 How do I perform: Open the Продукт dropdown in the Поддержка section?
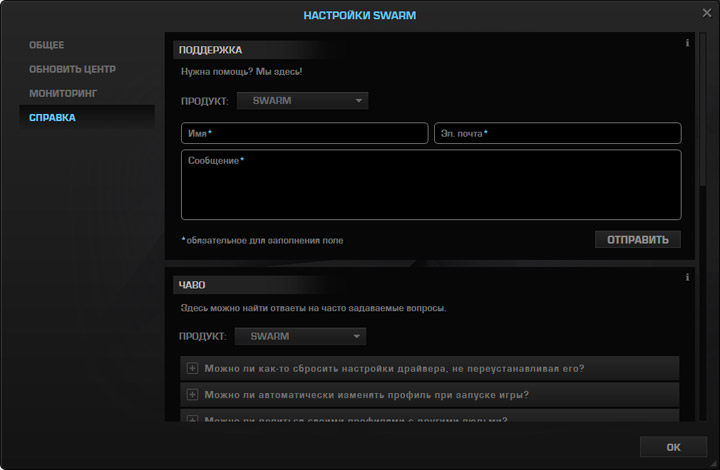tap(302, 101)
